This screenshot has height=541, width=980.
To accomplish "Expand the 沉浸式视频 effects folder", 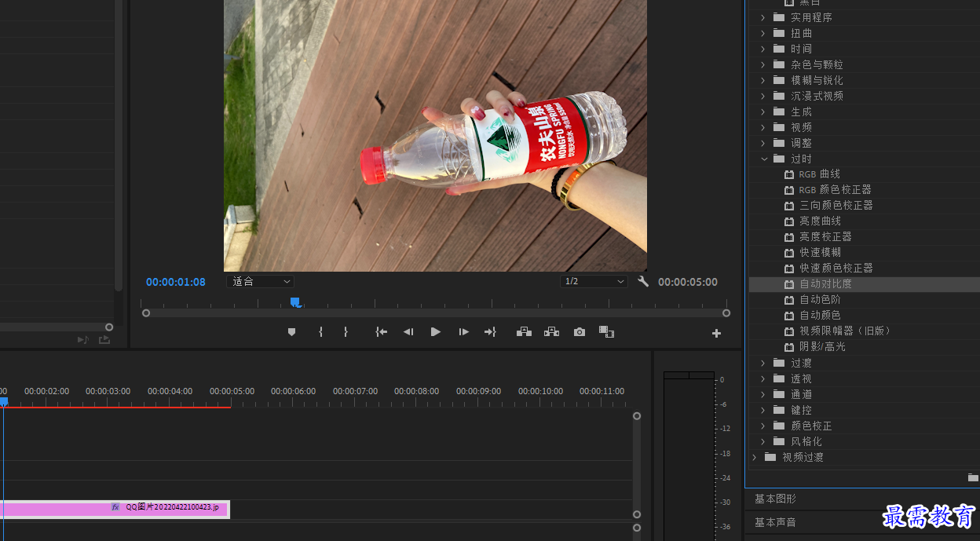I will click(762, 96).
